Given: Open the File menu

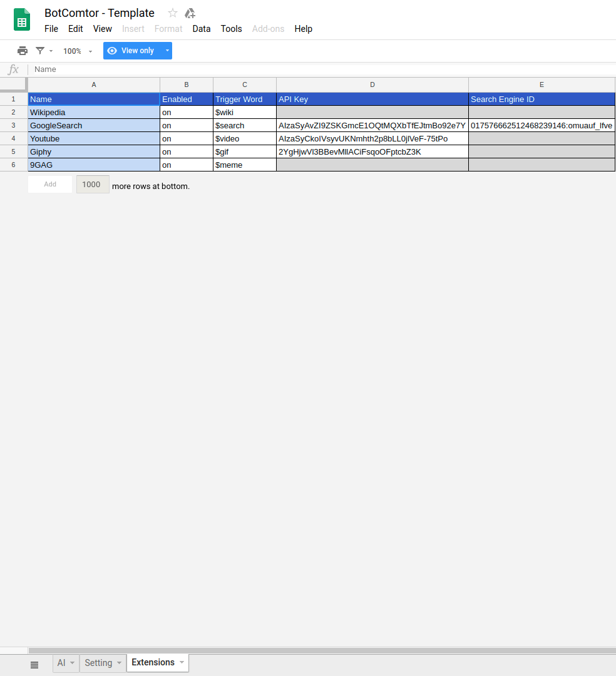Looking at the screenshot, I should (x=51, y=29).
